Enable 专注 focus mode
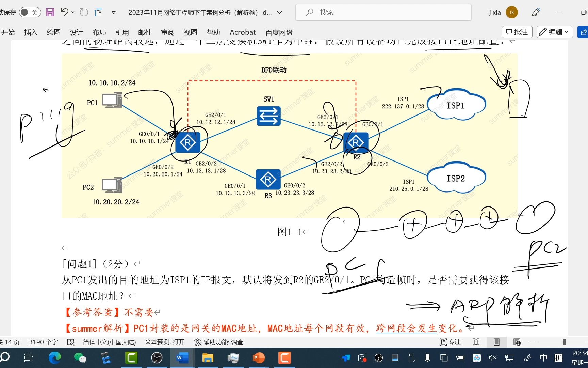The height and width of the screenshot is (368, 588). pyautogui.click(x=450, y=342)
